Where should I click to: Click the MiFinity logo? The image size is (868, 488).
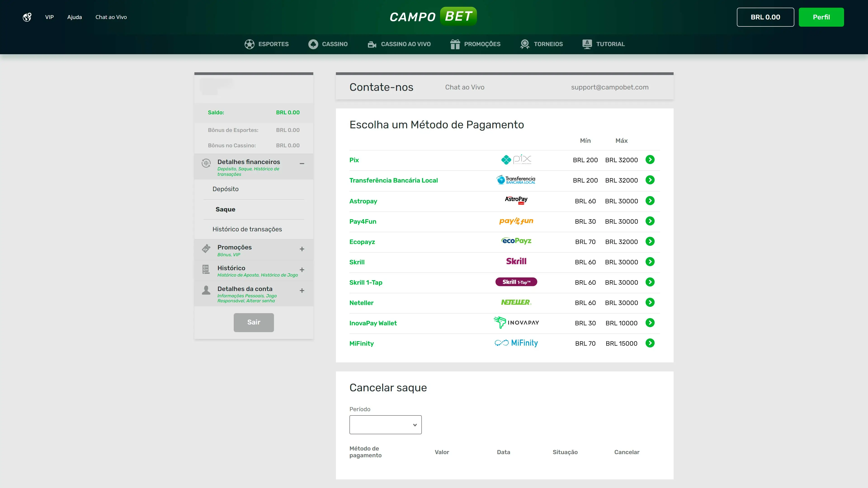pyautogui.click(x=516, y=343)
